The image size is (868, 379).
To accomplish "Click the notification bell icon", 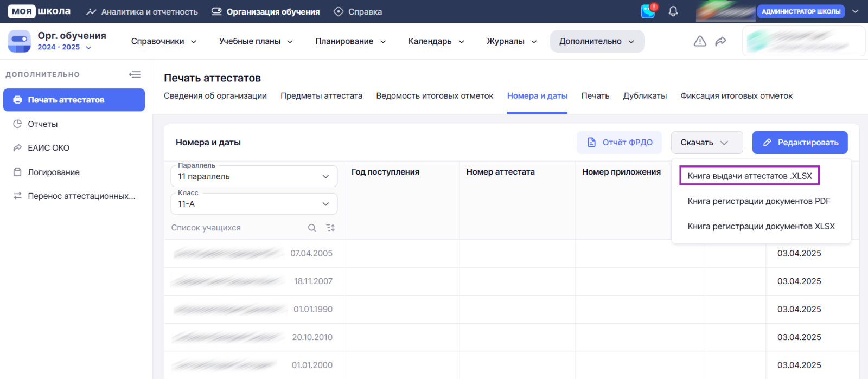I will [x=673, y=11].
